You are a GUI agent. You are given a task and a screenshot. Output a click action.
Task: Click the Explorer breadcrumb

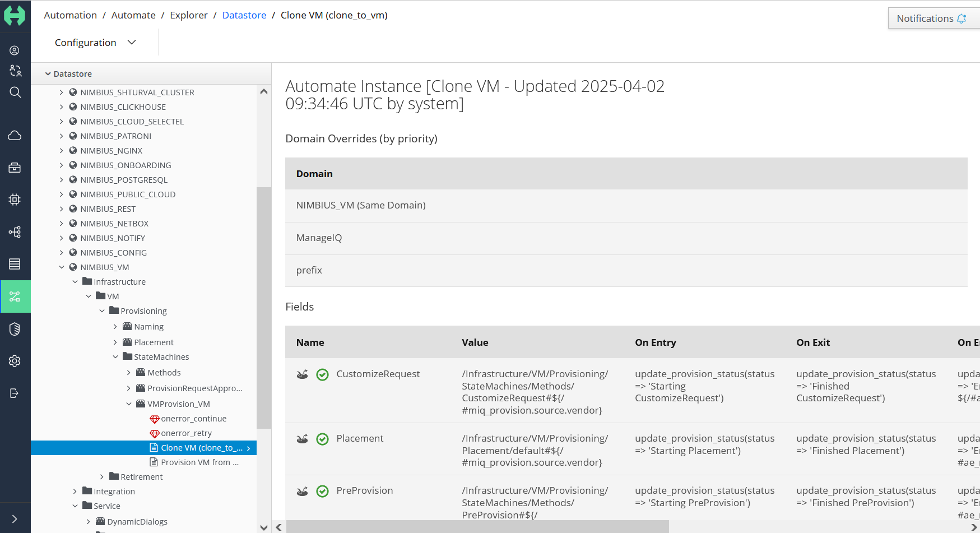(189, 15)
